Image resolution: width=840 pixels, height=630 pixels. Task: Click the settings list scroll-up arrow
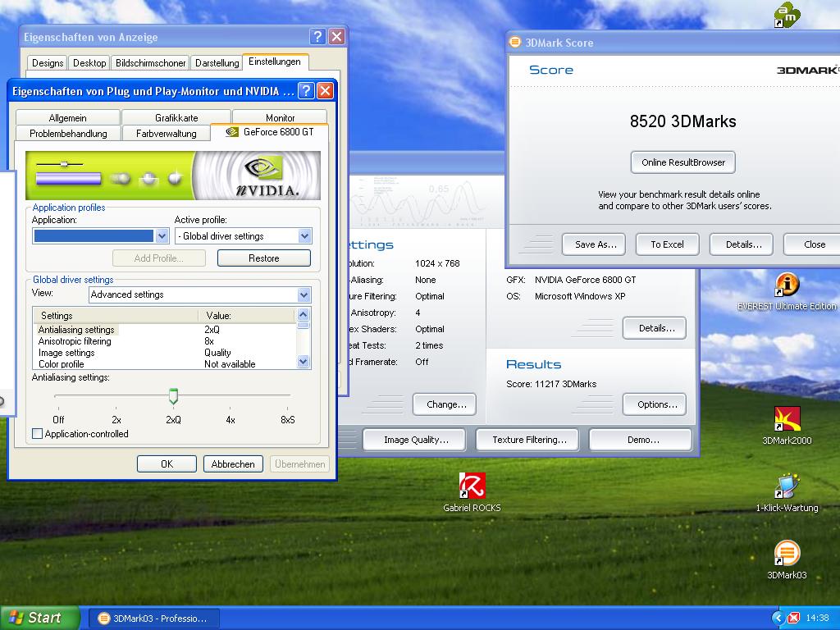pos(303,314)
